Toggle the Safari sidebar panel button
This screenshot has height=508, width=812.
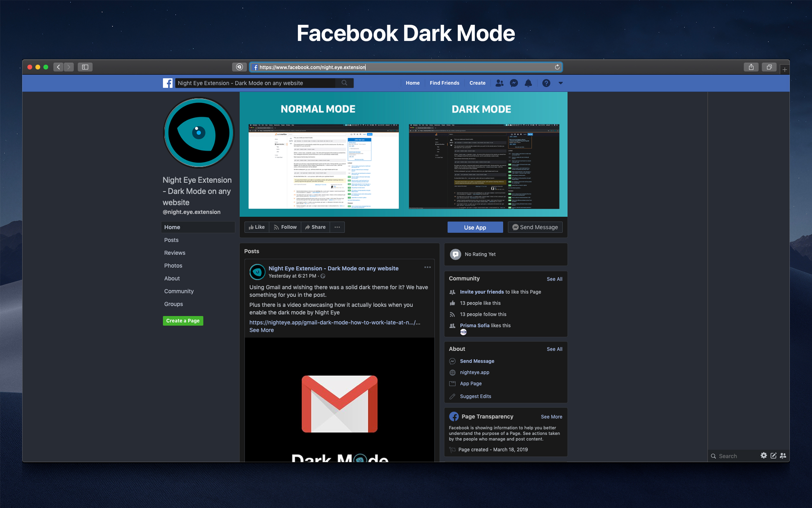click(85, 67)
